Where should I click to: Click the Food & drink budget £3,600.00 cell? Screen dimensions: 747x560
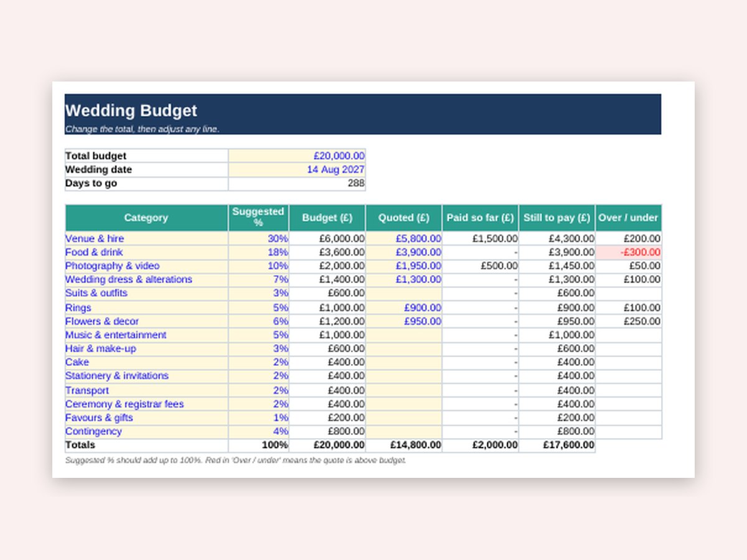pyautogui.click(x=327, y=252)
